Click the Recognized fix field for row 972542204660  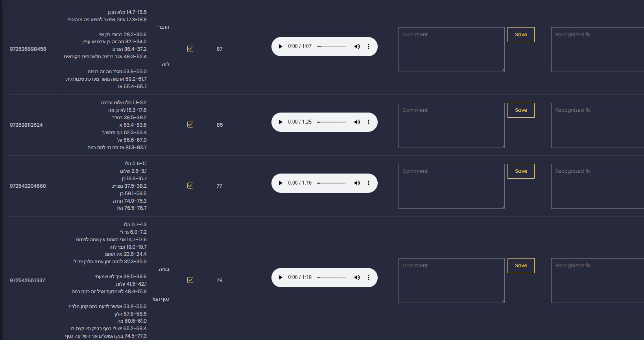click(x=597, y=186)
